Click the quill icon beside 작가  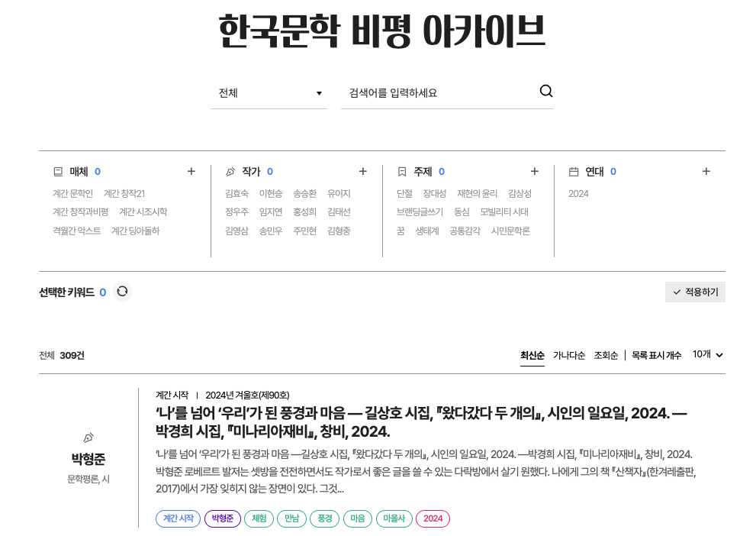(x=232, y=171)
